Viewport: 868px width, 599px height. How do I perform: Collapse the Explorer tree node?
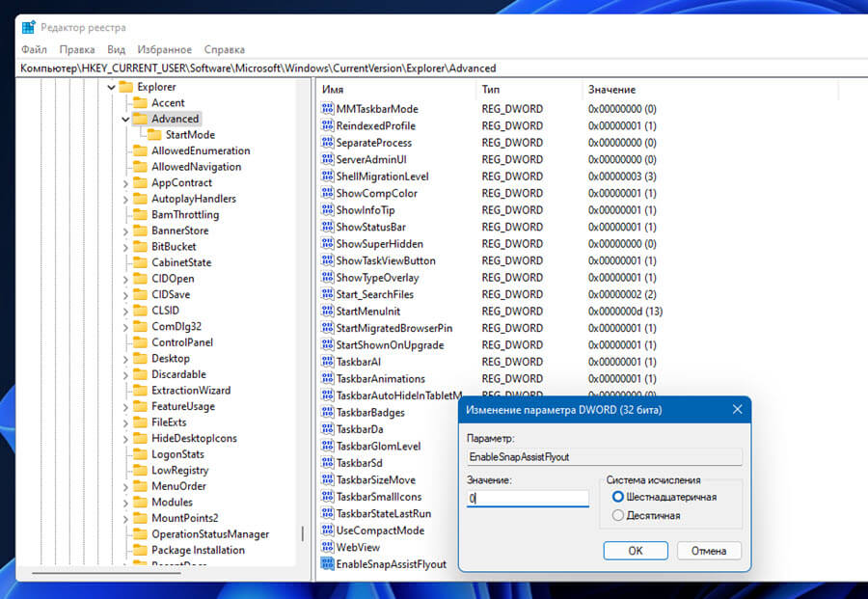click(x=111, y=87)
